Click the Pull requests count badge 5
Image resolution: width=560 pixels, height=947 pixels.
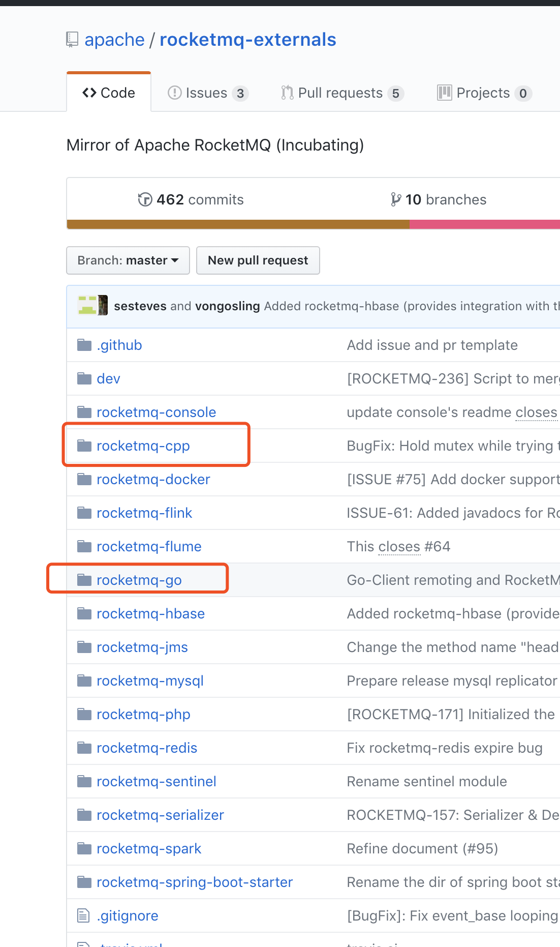click(x=395, y=94)
